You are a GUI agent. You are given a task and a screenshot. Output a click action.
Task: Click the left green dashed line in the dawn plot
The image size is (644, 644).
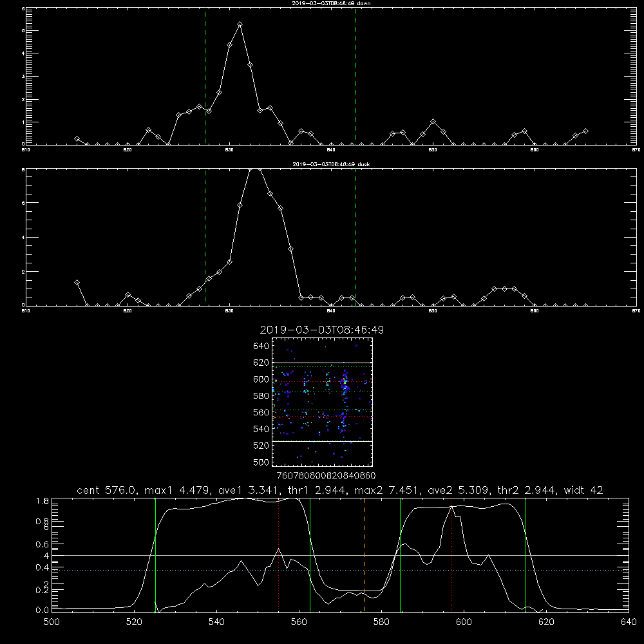[x=205, y=76]
